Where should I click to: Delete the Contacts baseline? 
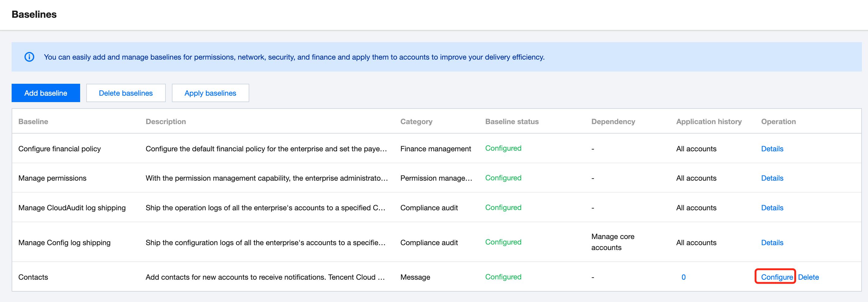click(808, 277)
